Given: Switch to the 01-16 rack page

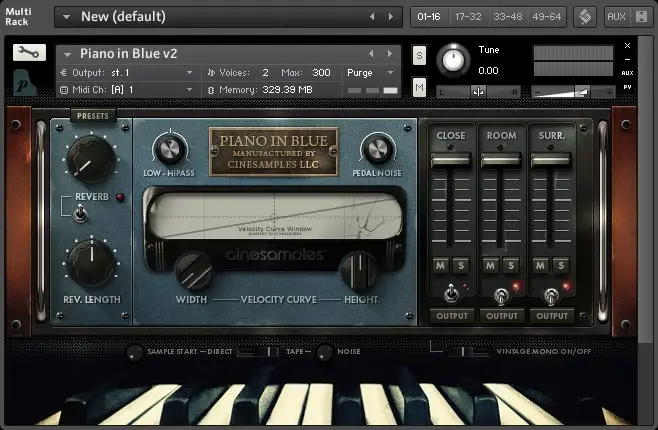Looking at the screenshot, I should point(429,17).
